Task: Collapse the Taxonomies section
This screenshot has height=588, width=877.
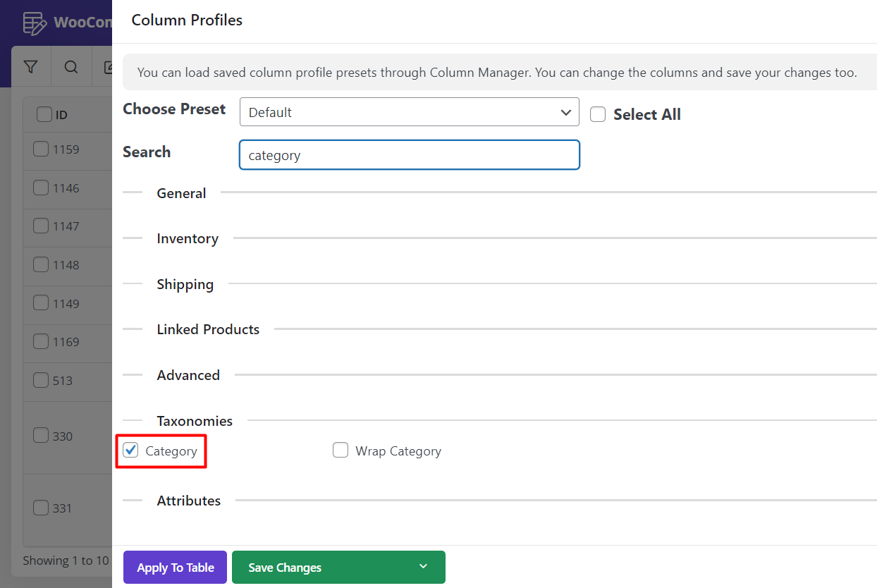Action: [195, 421]
